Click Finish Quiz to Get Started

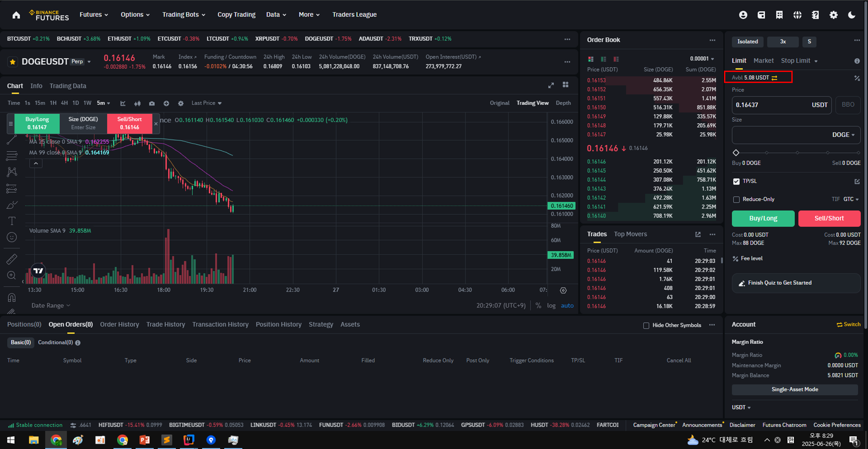(x=796, y=283)
